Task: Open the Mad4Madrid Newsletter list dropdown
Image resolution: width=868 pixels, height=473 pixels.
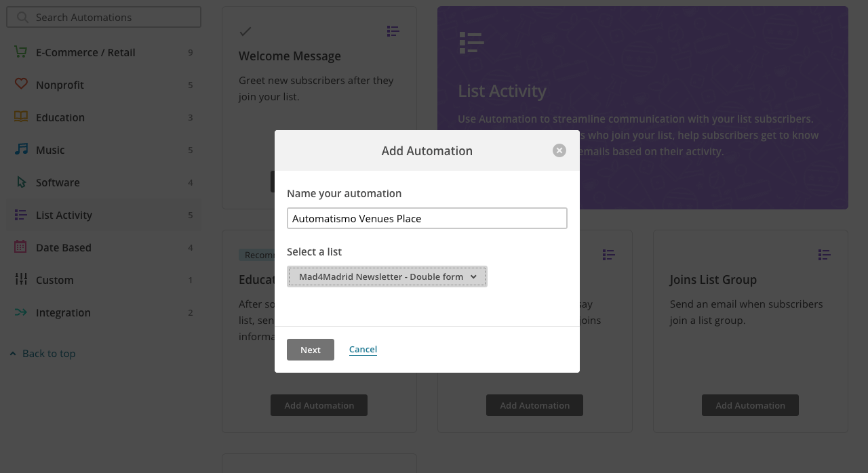Action: pyautogui.click(x=387, y=276)
